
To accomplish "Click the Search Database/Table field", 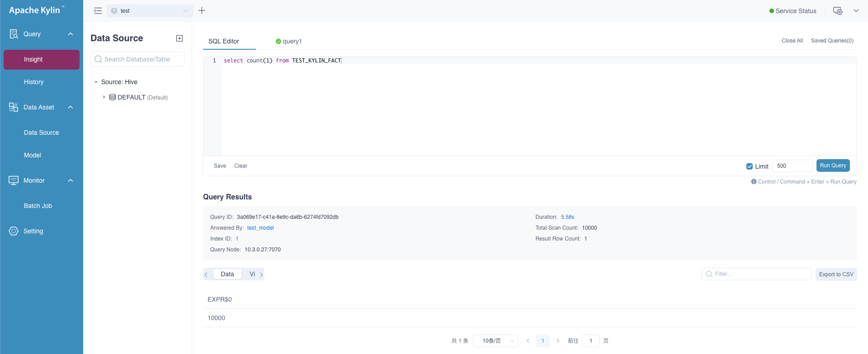I will click(138, 59).
